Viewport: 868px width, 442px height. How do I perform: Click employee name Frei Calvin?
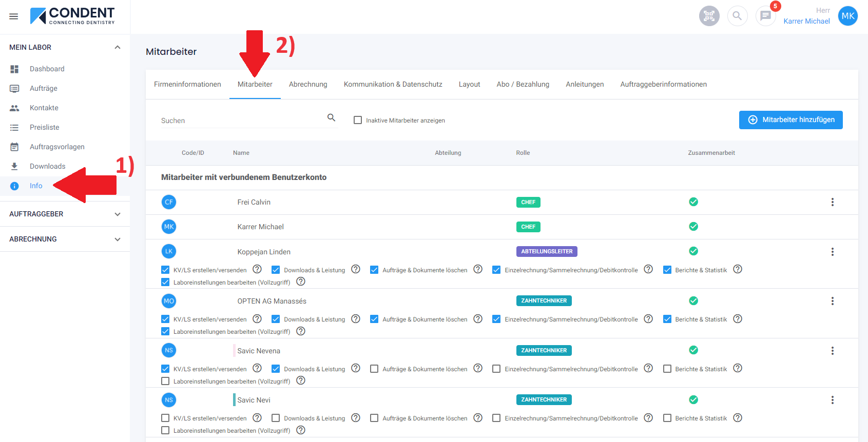[x=254, y=202]
